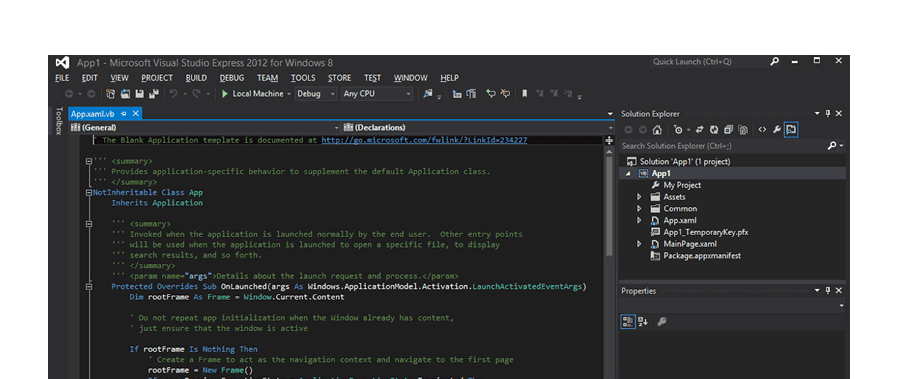
Task: Toggle auto hide pin on Properties panel
Action: (x=828, y=291)
